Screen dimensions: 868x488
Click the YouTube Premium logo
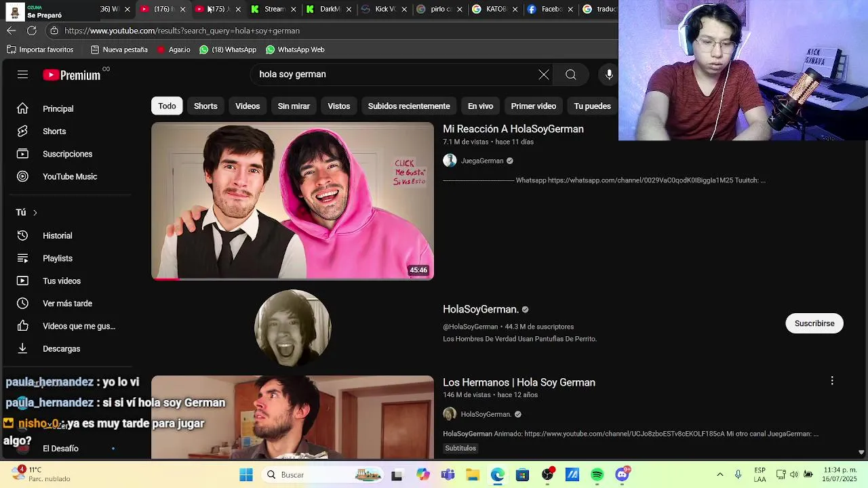pyautogui.click(x=72, y=75)
